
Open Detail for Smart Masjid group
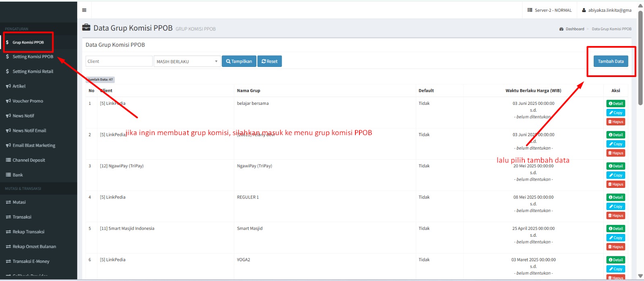616,229
